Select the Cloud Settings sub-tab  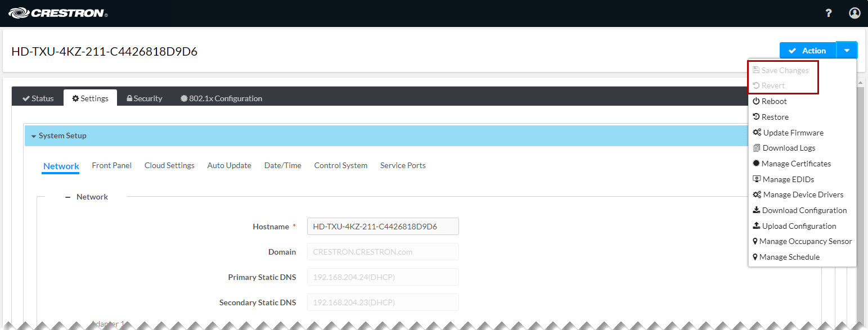tap(169, 165)
